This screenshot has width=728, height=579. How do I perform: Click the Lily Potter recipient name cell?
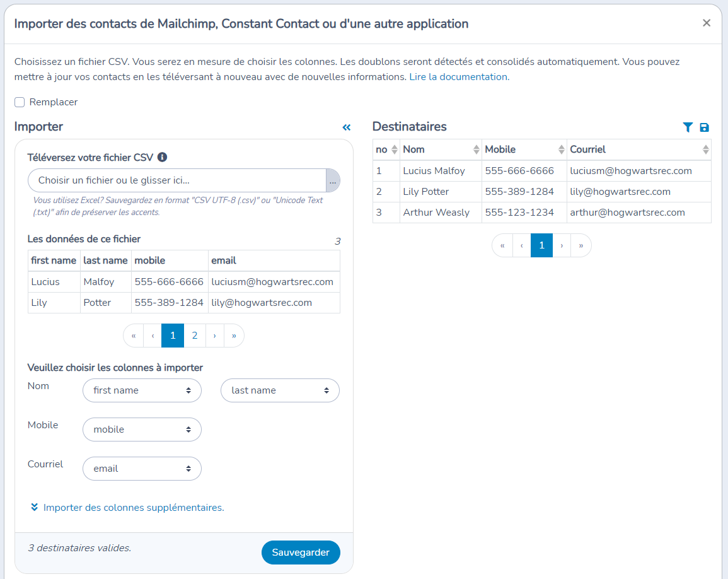click(x=441, y=192)
